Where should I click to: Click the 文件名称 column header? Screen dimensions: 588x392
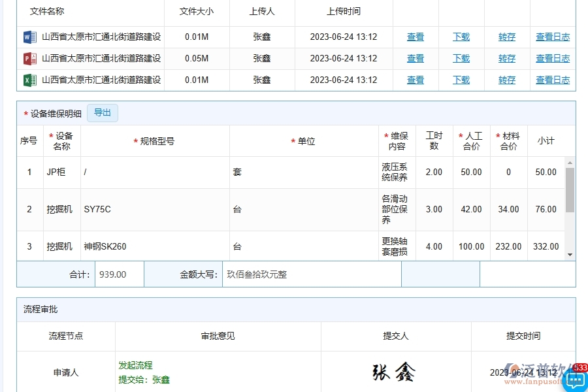(46, 11)
